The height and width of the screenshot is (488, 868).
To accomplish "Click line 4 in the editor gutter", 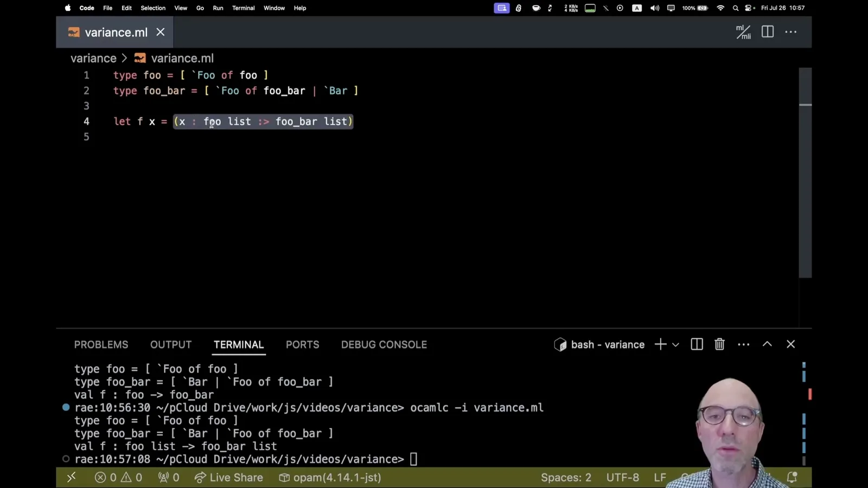I will pos(86,121).
